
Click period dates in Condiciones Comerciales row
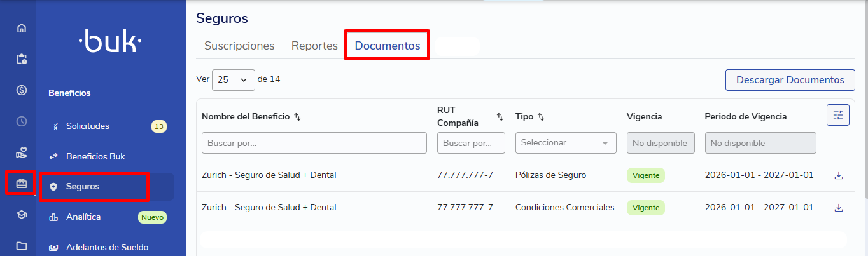coord(759,208)
